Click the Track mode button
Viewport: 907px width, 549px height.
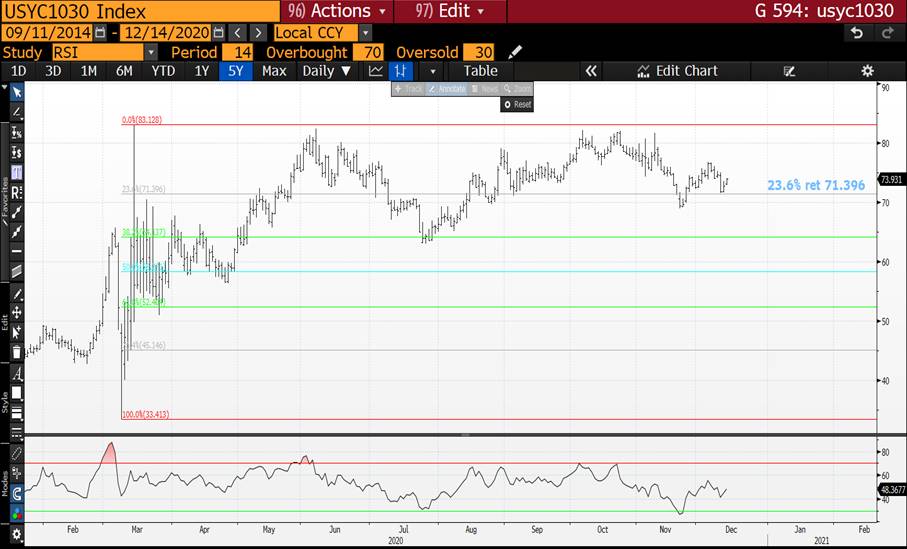point(408,89)
